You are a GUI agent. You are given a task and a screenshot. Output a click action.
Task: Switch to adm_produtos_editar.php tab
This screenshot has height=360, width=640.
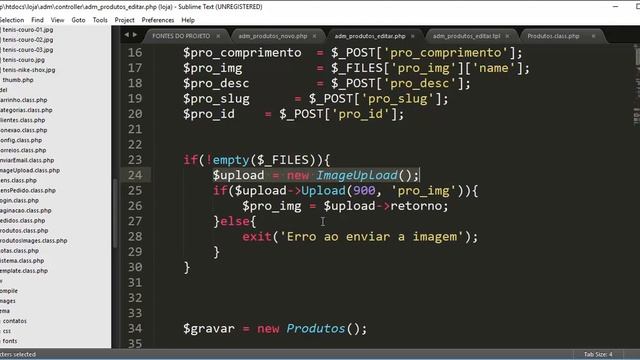pyautogui.click(x=370, y=36)
